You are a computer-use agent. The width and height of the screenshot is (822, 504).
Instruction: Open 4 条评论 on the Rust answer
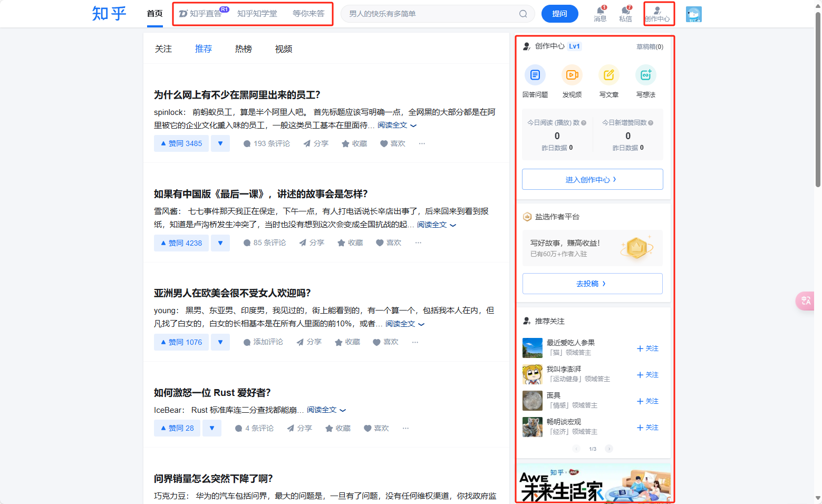coord(254,428)
